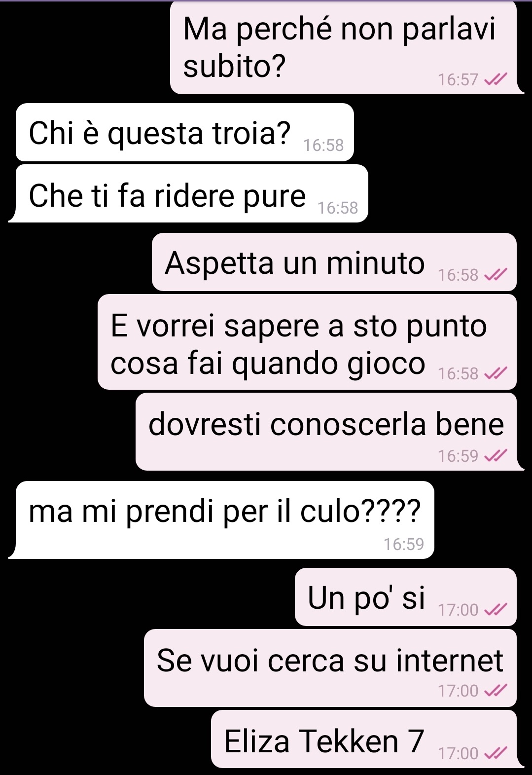Tap the 16:58 timestamp beside 'Chi è questa troia?'
This screenshot has width=532, height=775.
[x=323, y=145]
